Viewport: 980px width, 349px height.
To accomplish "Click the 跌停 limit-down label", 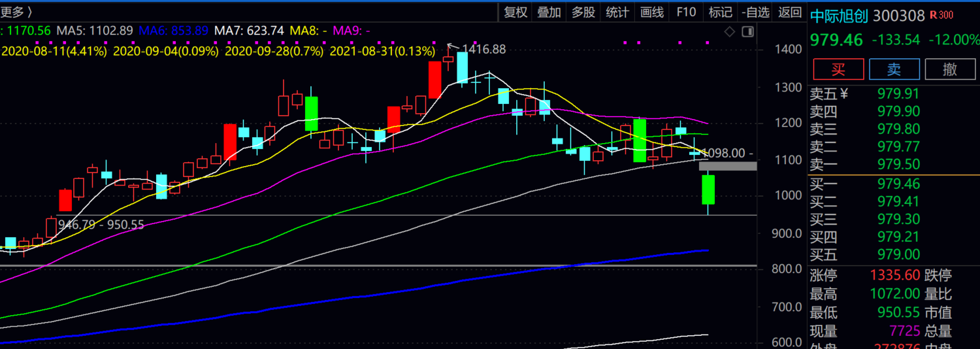I will point(939,276).
